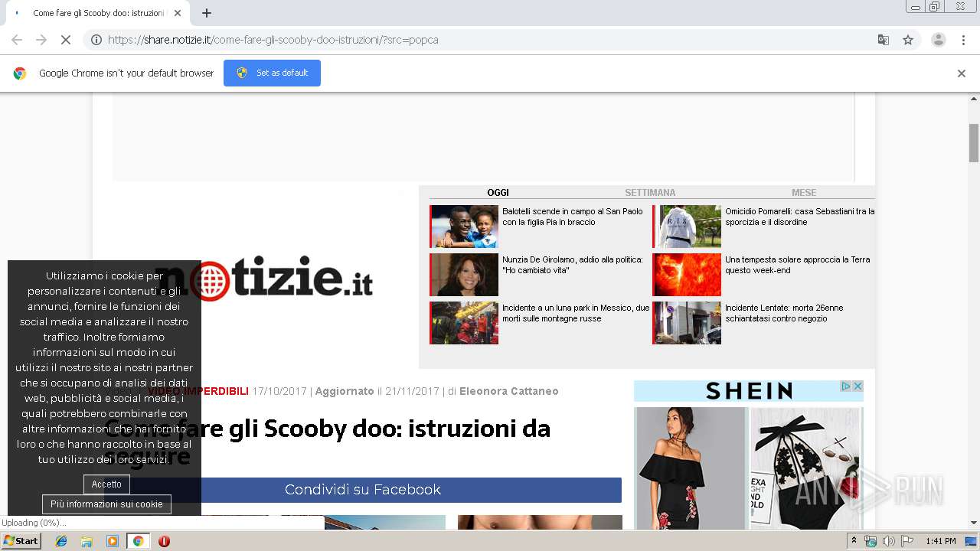Read Incidente Lentate morta 26enne article

click(784, 313)
